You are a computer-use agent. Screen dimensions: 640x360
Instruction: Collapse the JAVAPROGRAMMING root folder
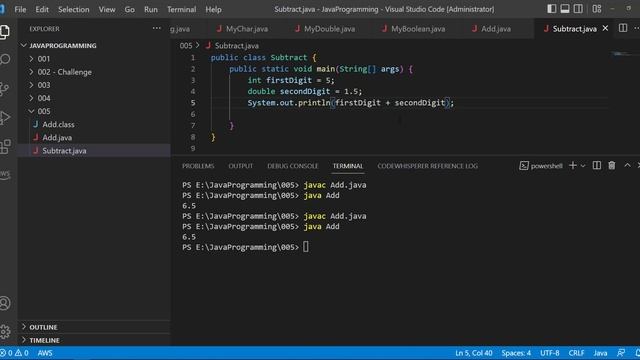(94, 45)
